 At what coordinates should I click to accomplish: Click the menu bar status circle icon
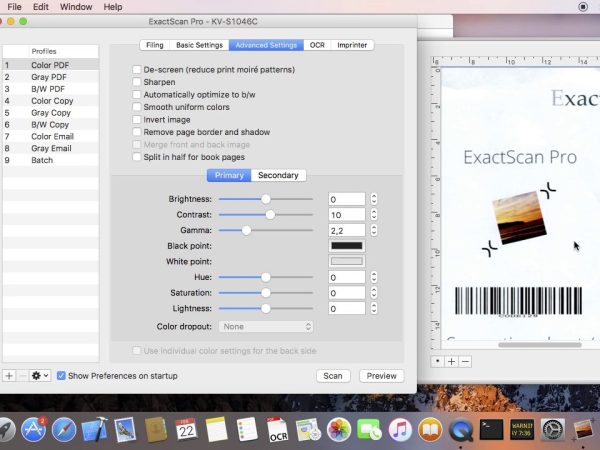coord(583,7)
